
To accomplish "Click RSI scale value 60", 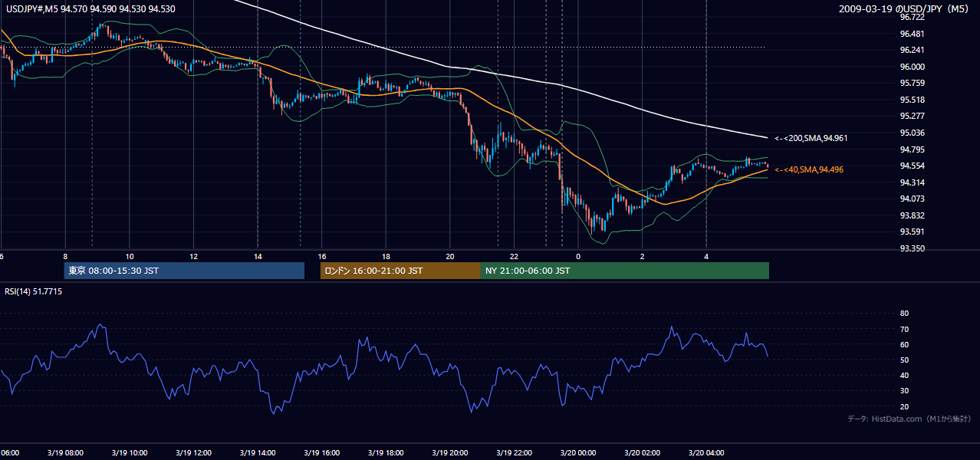I will 904,344.
